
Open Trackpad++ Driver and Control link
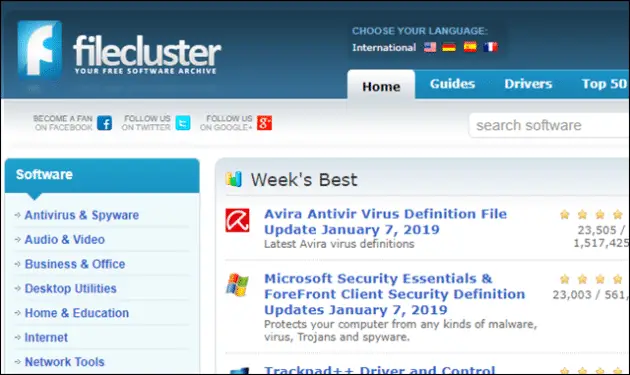point(379,370)
